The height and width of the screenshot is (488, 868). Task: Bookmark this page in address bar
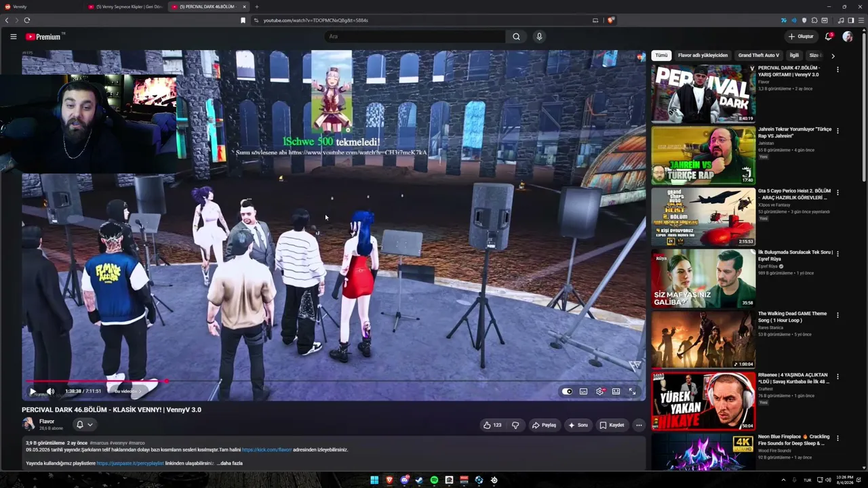(243, 20)
